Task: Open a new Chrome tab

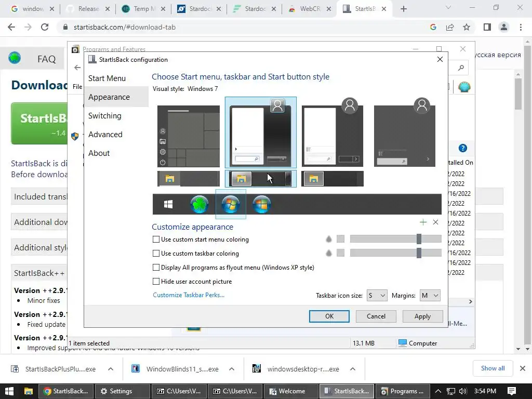Action: click(x=403, y=9)
